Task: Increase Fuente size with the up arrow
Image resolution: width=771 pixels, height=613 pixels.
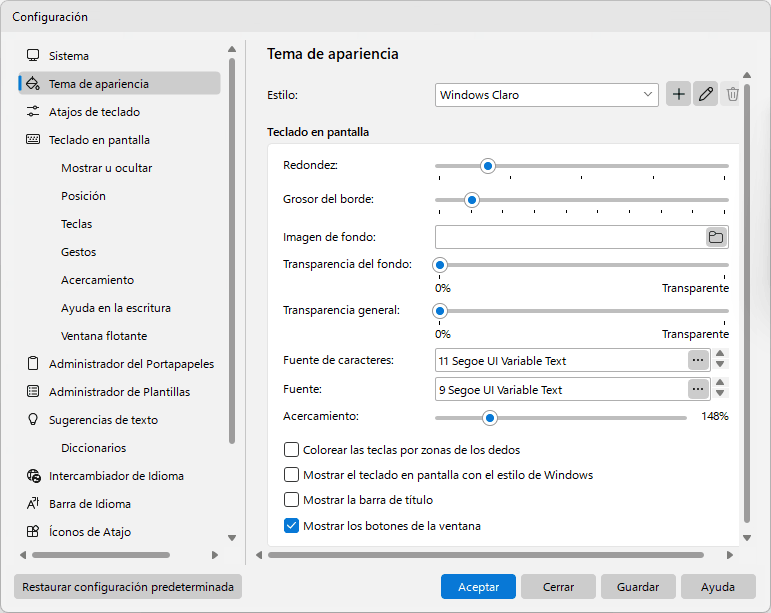Action: pyautogui.click(x=720, y=382)
